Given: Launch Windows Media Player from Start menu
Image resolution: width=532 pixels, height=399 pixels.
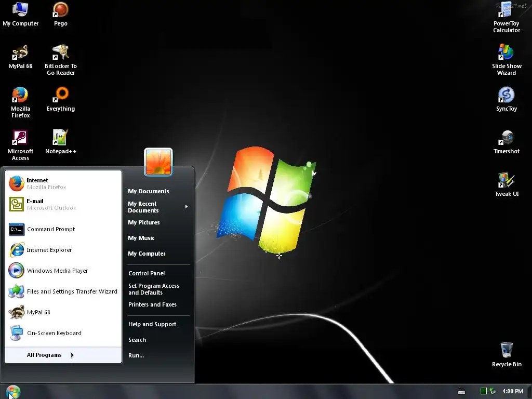Looking at the screenshot, I should tap(63, 271).
